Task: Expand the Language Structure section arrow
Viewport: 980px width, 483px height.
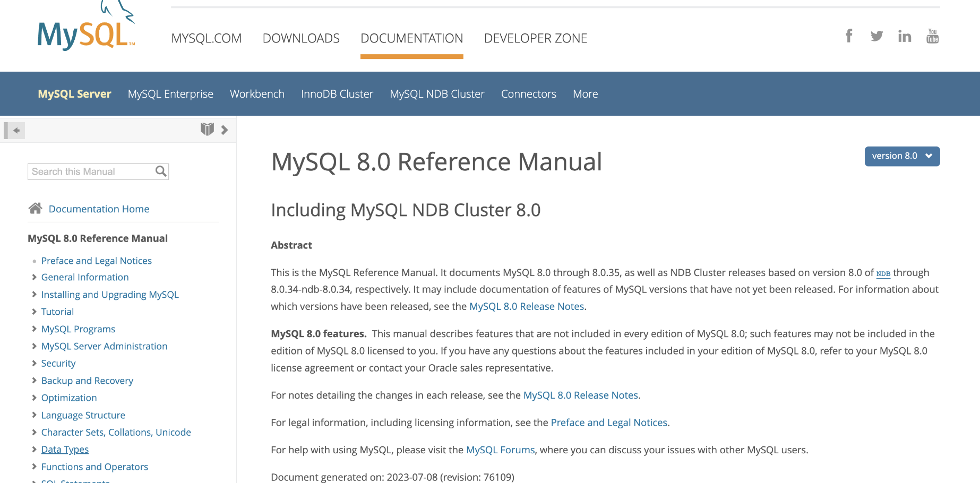Action: 34,415
